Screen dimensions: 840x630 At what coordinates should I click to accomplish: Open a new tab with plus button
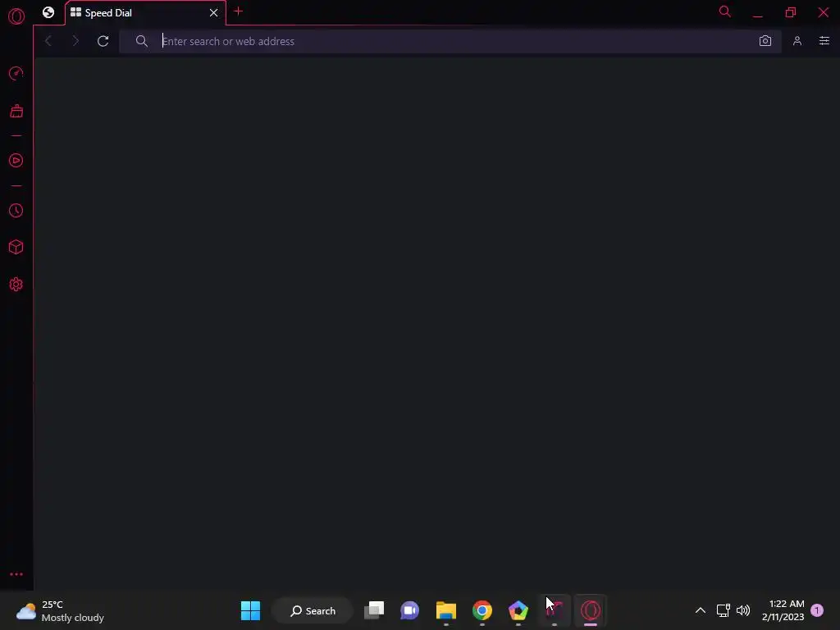tap(239, 11)
